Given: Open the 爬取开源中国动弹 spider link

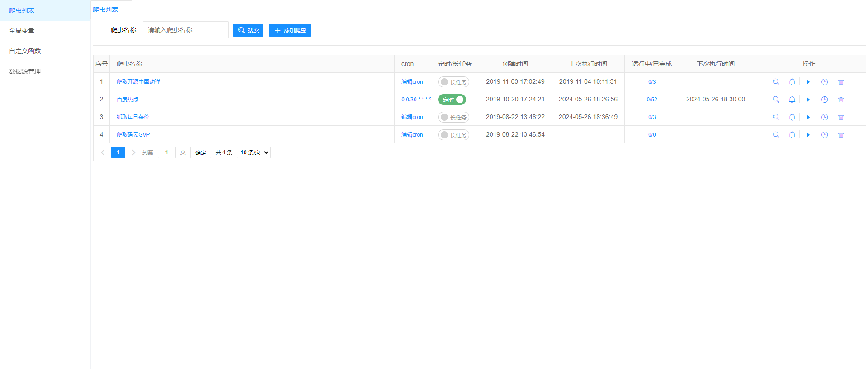Looking at the screenshot, I should (138, 82).
